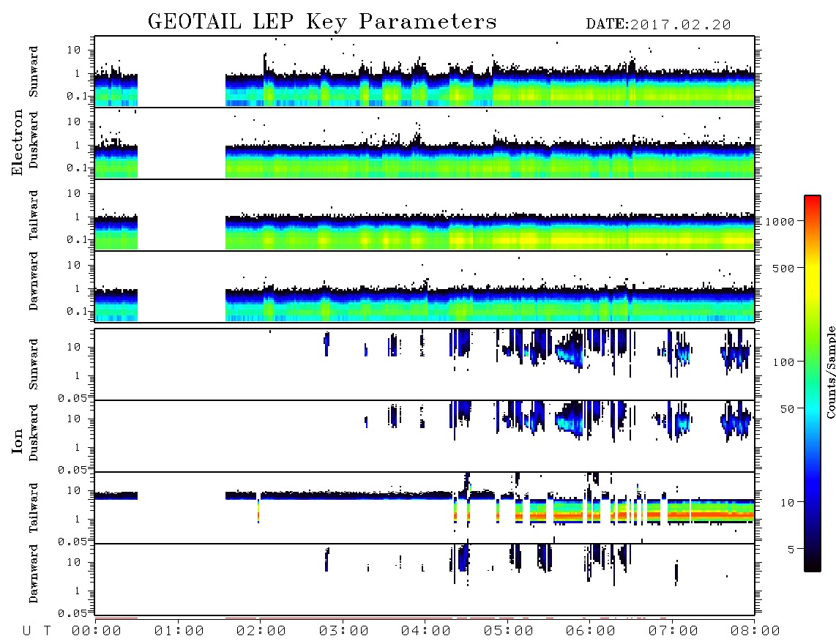Click the U T axis caption
Image resolution: width=836 pixels, height=644 pixels.
(x=37, y=631)
